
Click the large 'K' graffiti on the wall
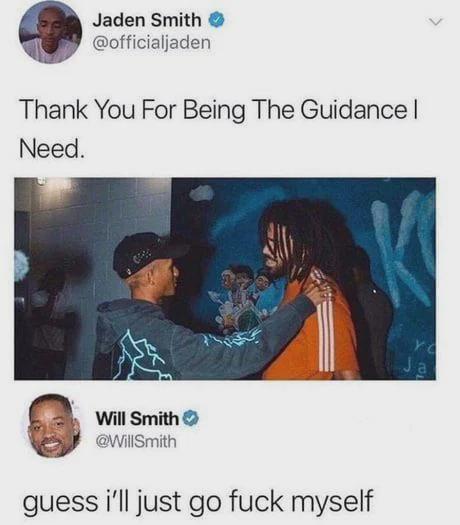403,248
